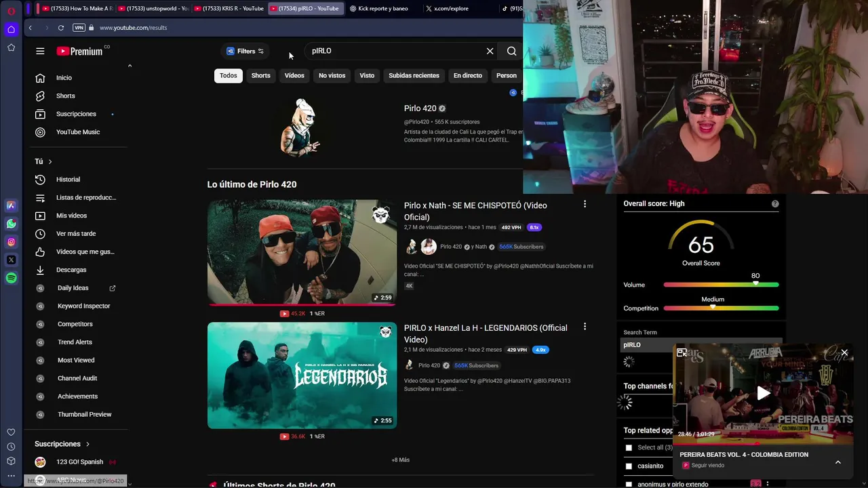Viewport: 868px width, 488px height.
Task: Open YouTube Music in sidebar
Action: pyautogui.click(x=77, y=132)
